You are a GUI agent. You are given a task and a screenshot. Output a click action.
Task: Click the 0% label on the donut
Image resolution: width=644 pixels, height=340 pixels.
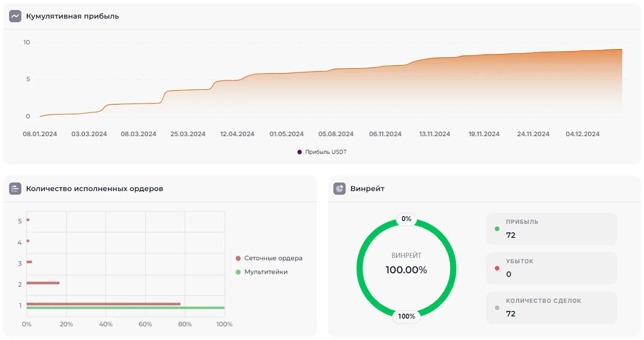(x=406, y=219)
